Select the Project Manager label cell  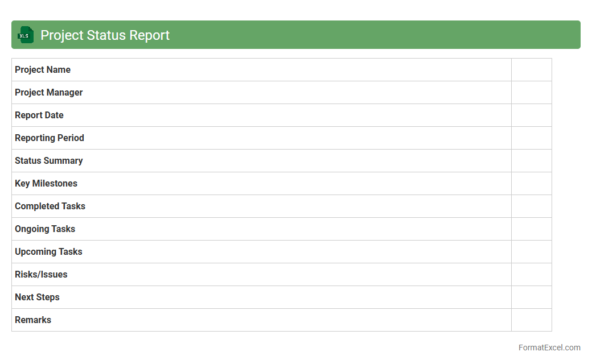click(49, 93)
